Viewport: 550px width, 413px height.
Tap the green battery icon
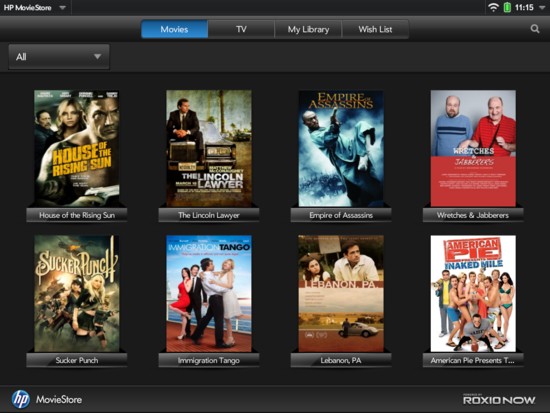coord(507,7)
